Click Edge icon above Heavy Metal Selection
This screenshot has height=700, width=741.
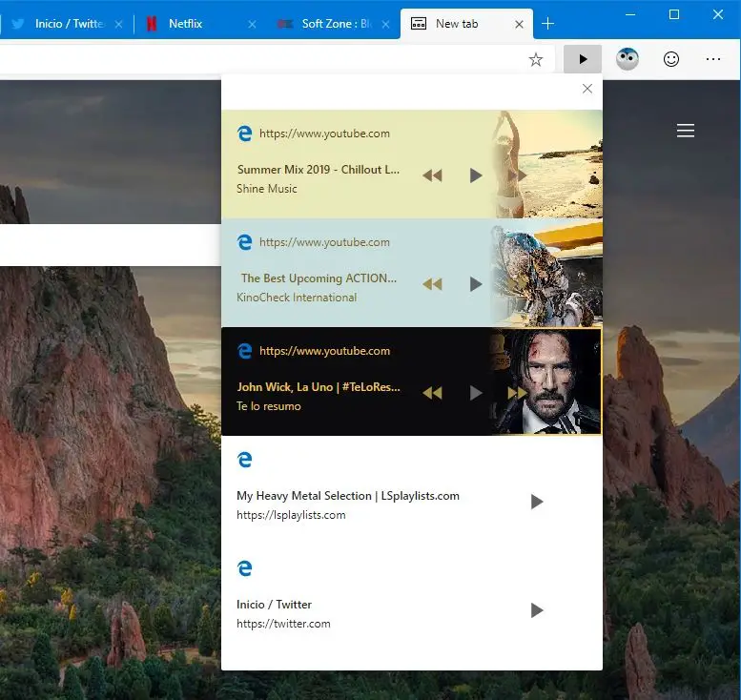[244, 460]
